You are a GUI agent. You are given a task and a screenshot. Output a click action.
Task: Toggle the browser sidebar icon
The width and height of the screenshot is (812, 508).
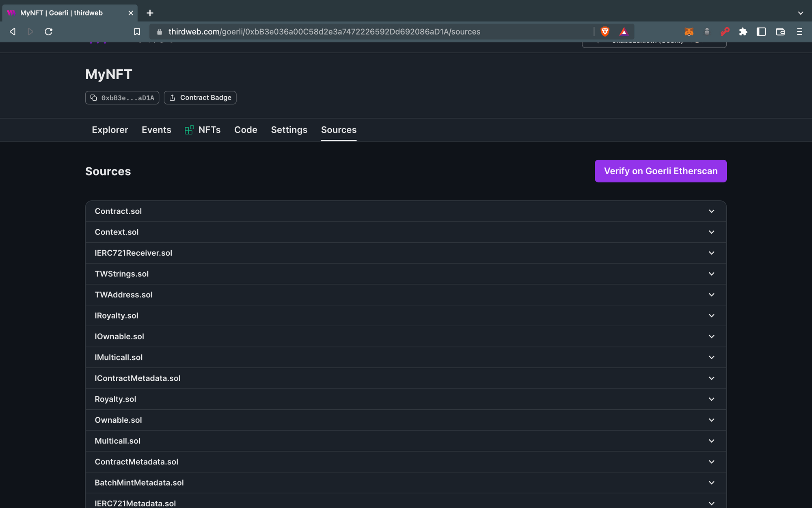[761, 31]
